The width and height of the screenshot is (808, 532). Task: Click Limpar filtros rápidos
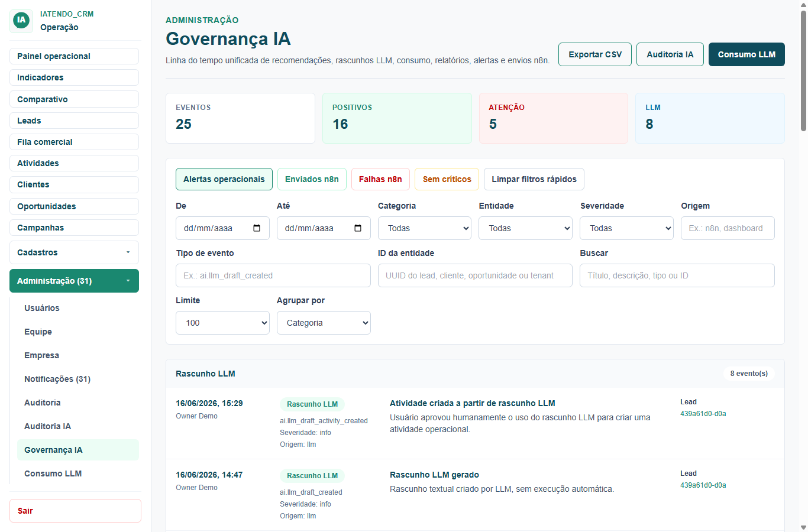(534, 179)
